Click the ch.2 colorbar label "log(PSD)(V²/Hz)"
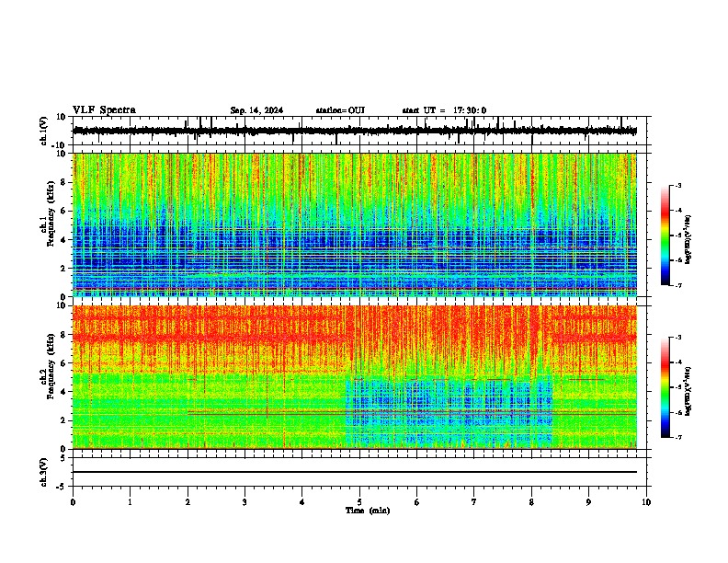 [688, 391]
